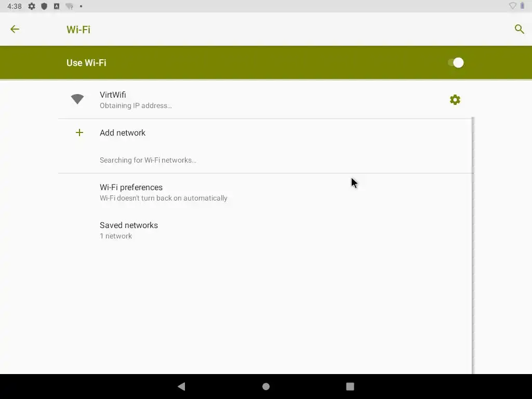Tap the Add network plus icon
Image resolution: width=532 pixels, height=399 pixels.
[79, 132]
